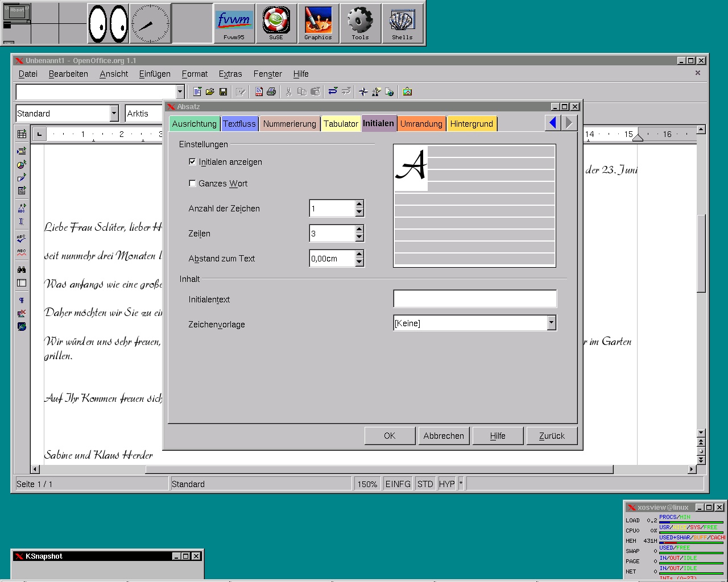
Task: Open the Format menu
Action: pyautogui.click(x=195, y=74)
